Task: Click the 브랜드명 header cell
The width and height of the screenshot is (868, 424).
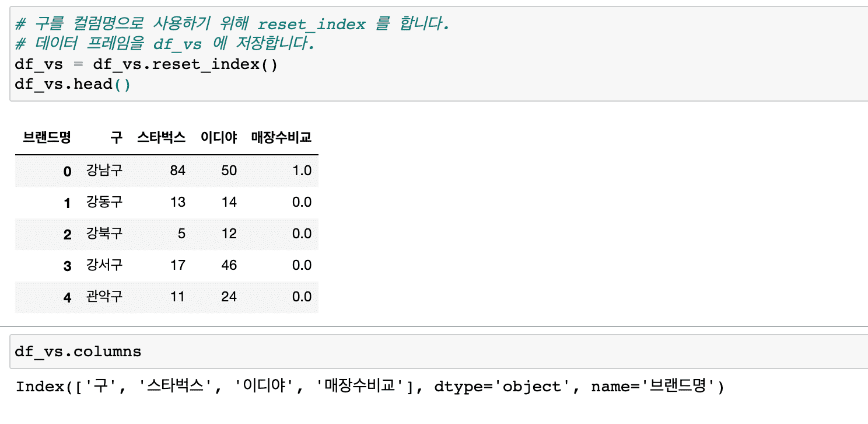Action: pos(47,138)
